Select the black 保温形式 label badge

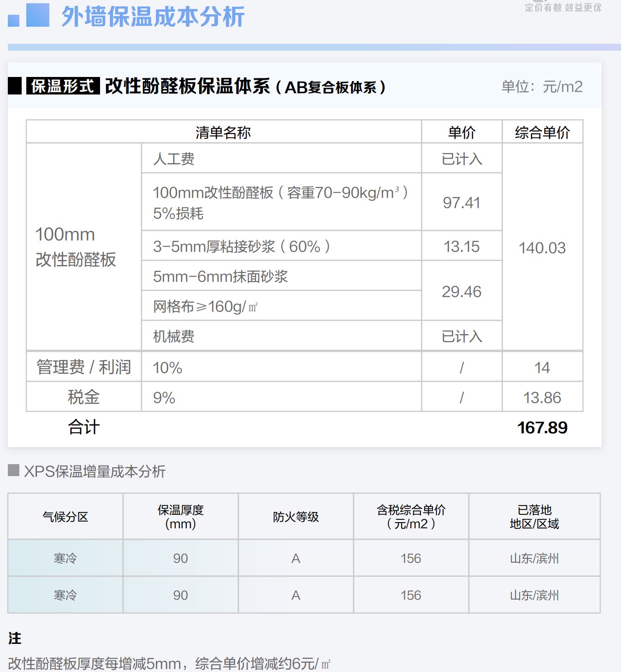pos(63,86)
